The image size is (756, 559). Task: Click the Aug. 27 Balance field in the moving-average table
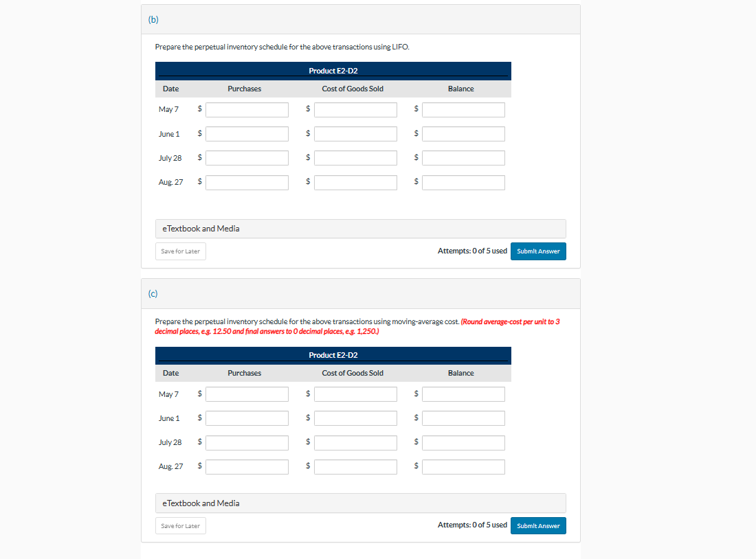pyautogui.click(x=463, y=466)
